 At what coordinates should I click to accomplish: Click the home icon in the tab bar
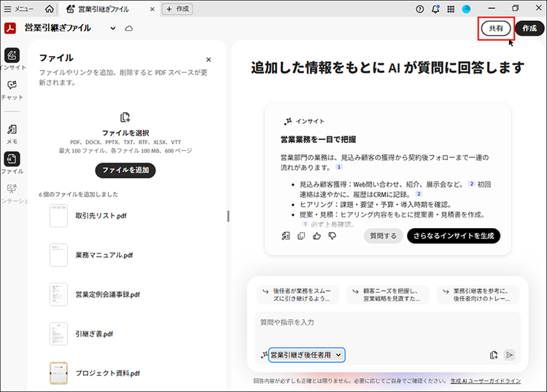49,9
